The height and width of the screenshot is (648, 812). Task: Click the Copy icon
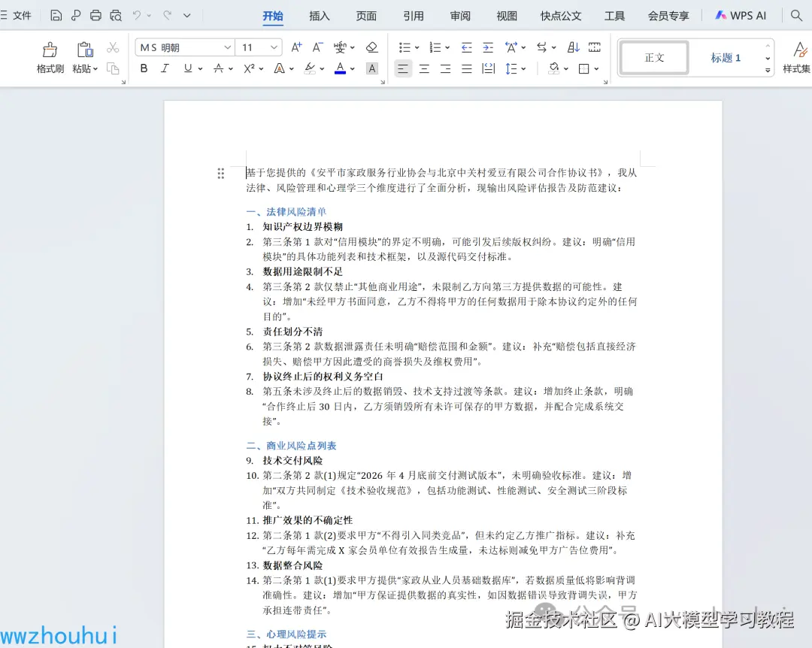(113, 68)
